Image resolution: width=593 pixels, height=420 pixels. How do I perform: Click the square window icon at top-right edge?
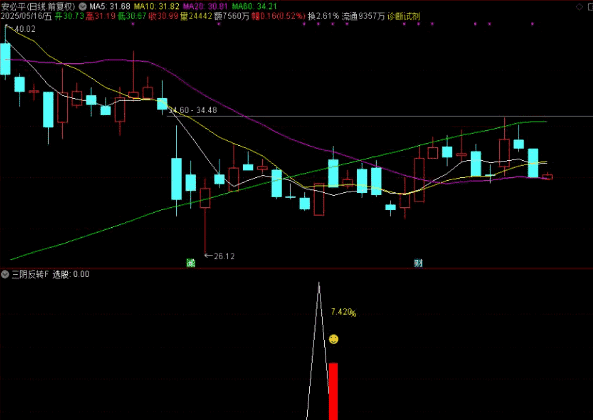click(590, 7)
